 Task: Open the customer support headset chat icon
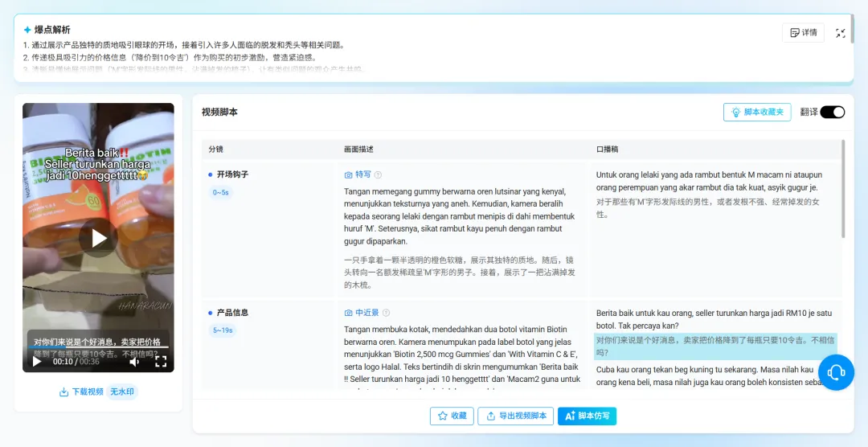(836, 372)
